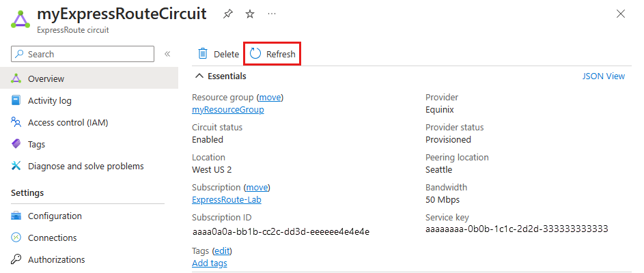Image resolution: width=644 pixels, height=273 pixels.
Task: Click the Add tags link
Action: (x=210, y=263)
